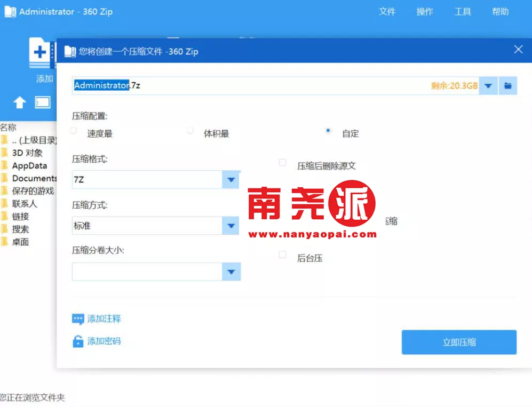Screen dimensions: 532x407
Task: Open the 工具 menu
Action: tap(463, 12)
